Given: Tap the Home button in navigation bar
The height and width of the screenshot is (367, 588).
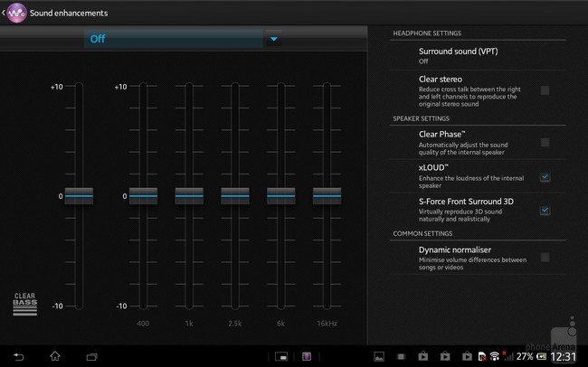Looking at the screenshot, I should click(54, 355).
